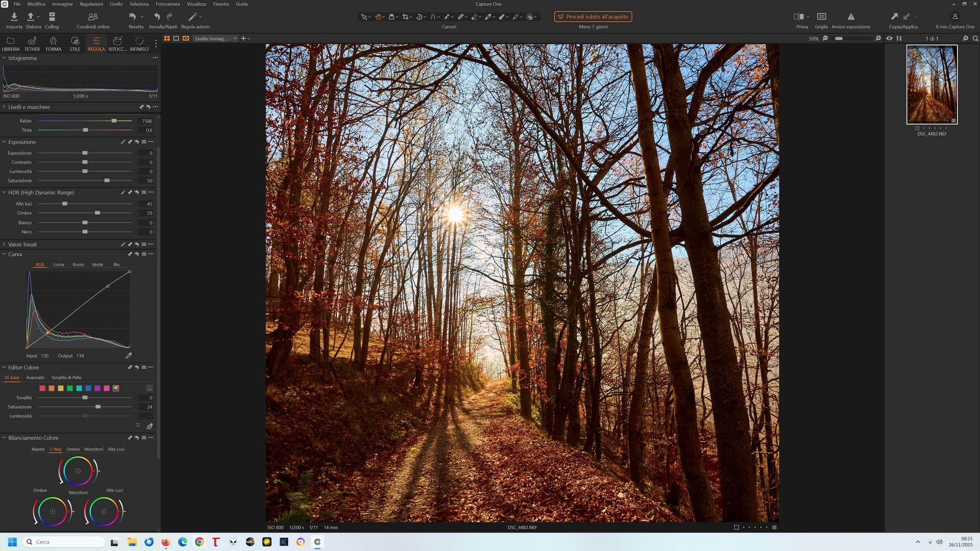Image resolution: width=980 pixels, height=551 pixels.
Task: Open the Culling tool
Action: (52, 17)
